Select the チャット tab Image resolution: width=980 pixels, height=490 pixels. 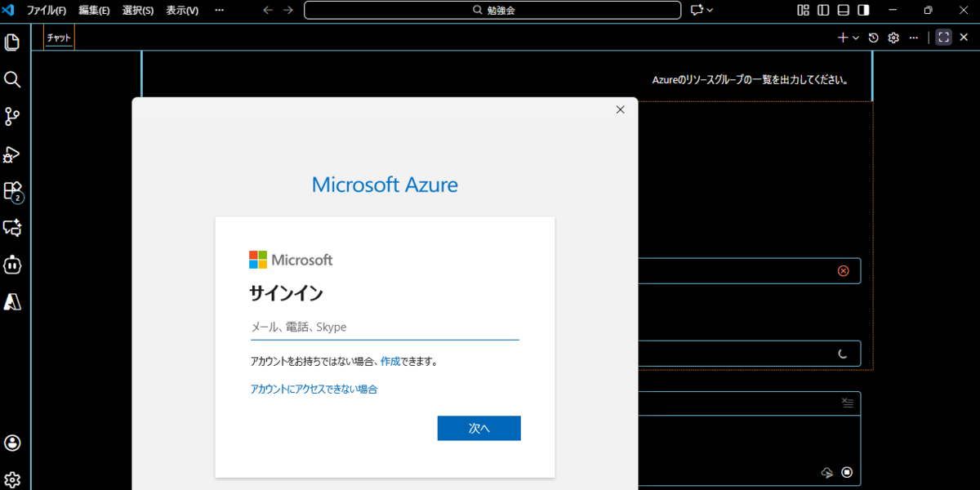(x=58, y=38)
